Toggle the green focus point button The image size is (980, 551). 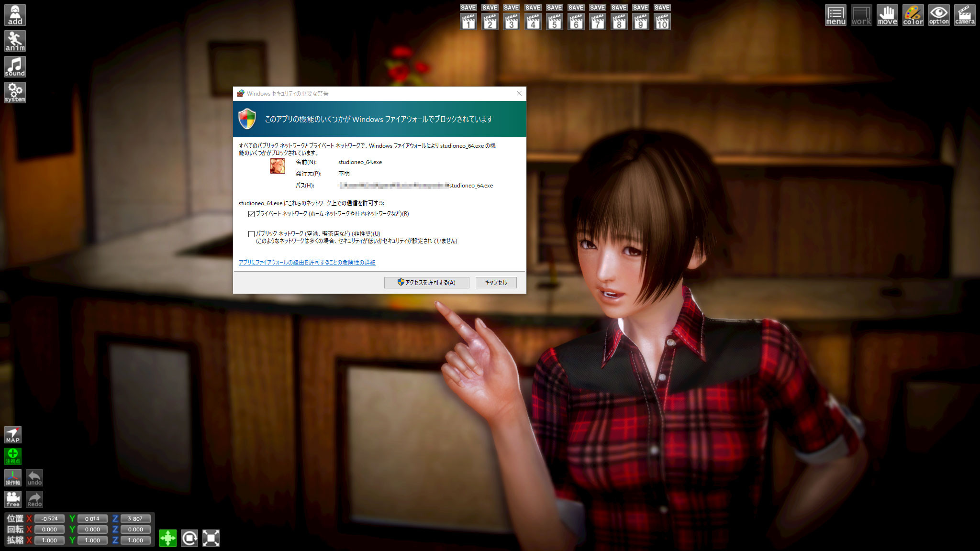(13, 456)
